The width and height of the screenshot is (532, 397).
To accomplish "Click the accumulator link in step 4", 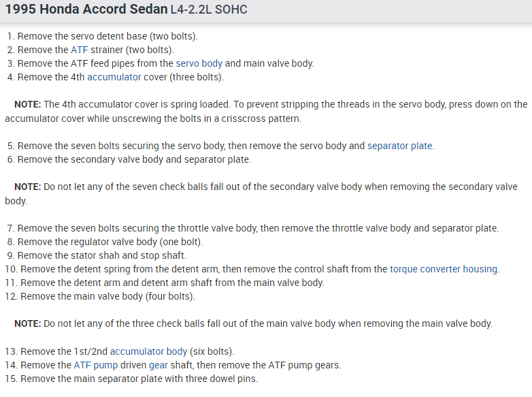I will click(114, 77).
